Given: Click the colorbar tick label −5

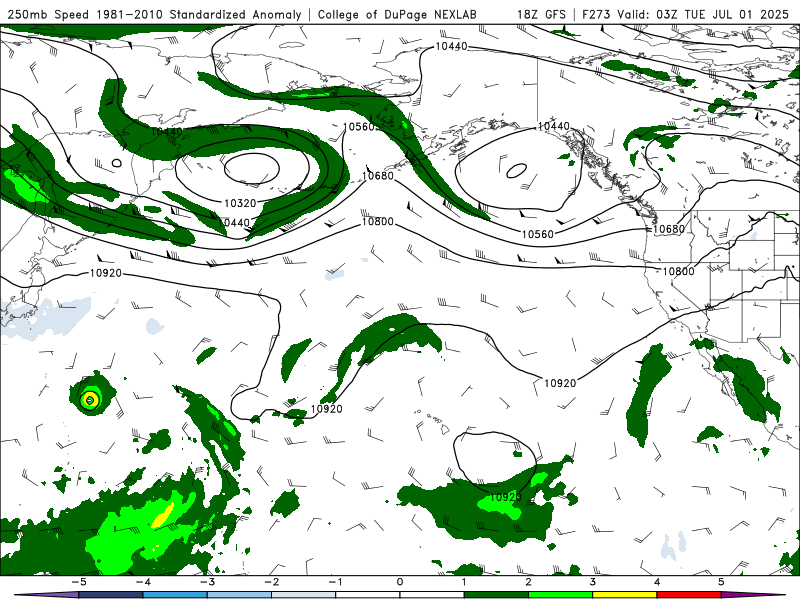Looking at the screenshot, I should pos(79,582).
